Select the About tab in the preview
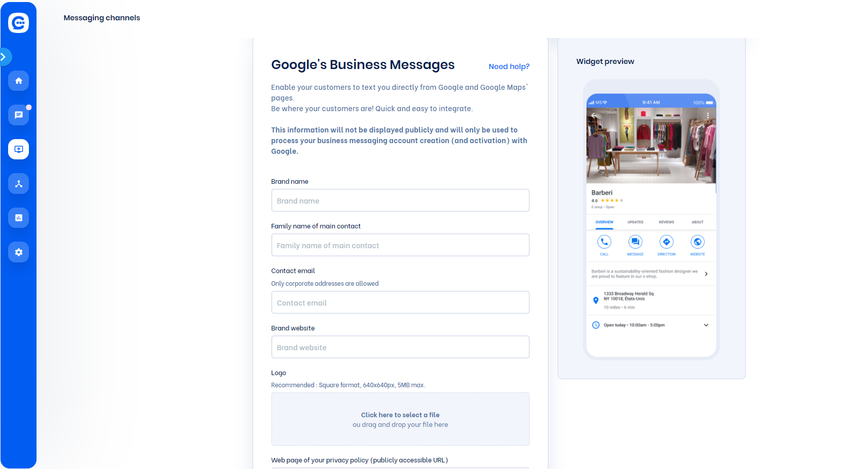Viewport: 868px width, 469px height. coord(698,222)
